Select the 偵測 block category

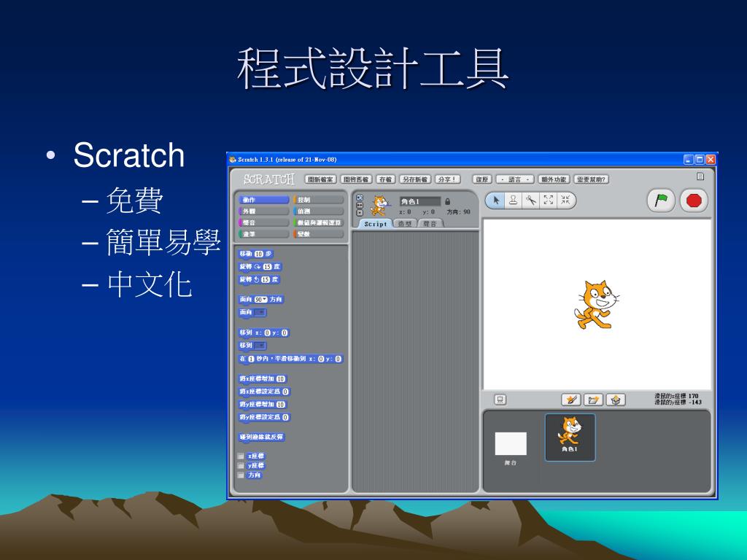(x=318, y=211)
